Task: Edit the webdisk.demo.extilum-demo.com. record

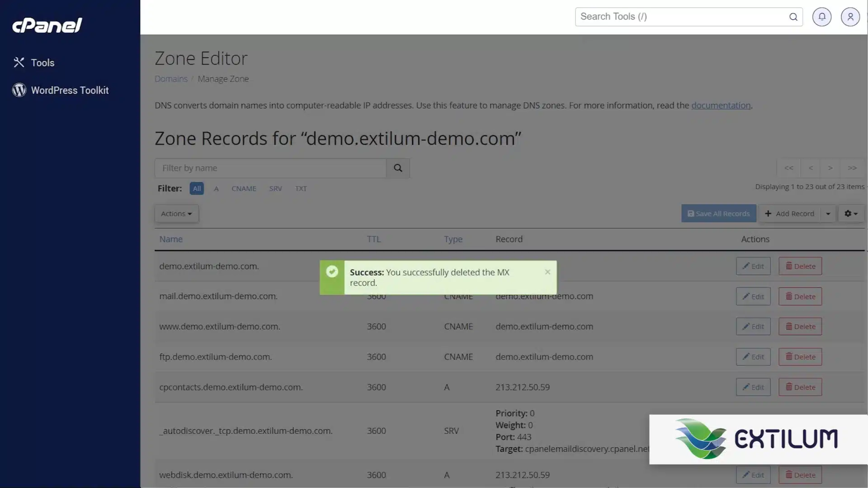Action: tap(753, 475)
